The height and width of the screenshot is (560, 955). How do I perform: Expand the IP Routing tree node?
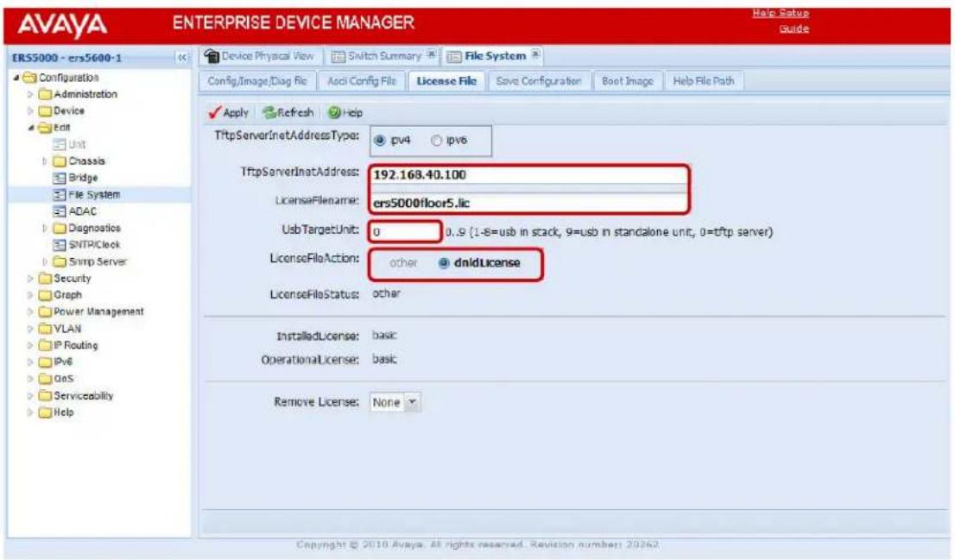[30, 345]
